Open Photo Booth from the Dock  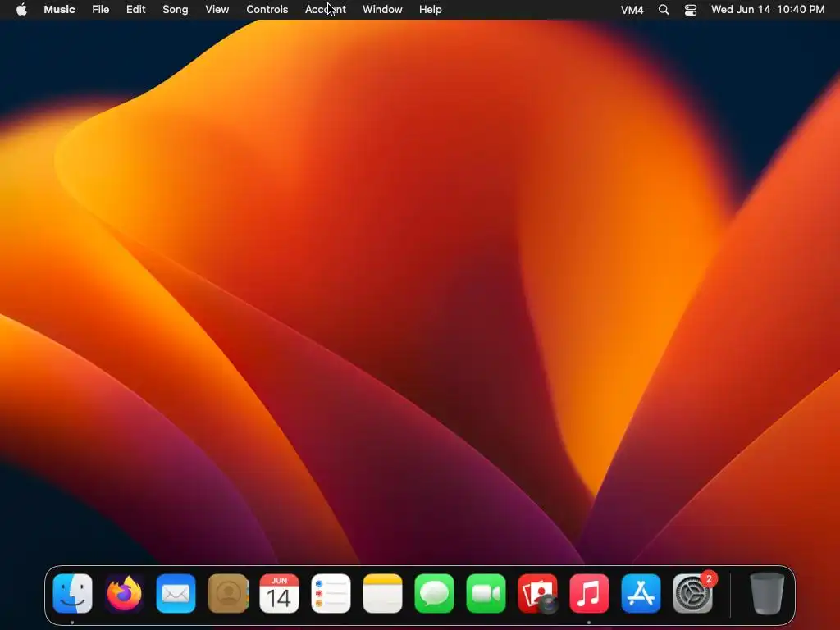point(537,594)
